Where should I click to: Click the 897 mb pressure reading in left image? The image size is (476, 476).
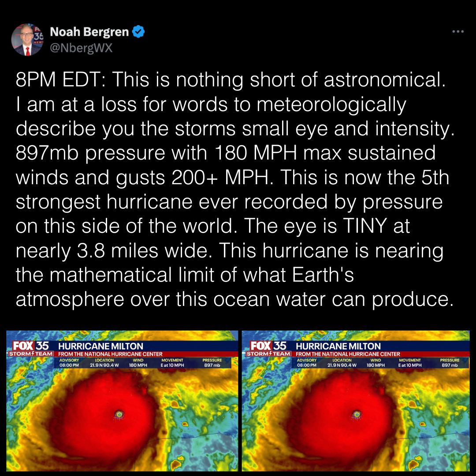point(212,365)
